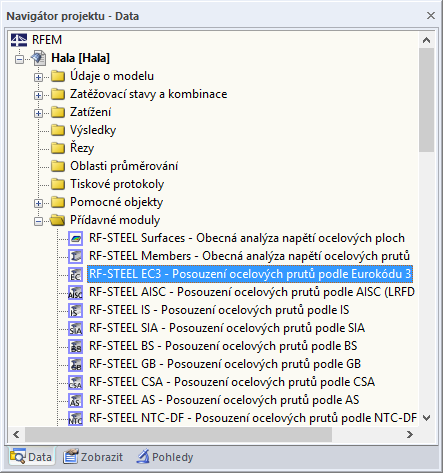Select RF-STEEL CSA module text
The image size is (443, 473).
(232, 382)
